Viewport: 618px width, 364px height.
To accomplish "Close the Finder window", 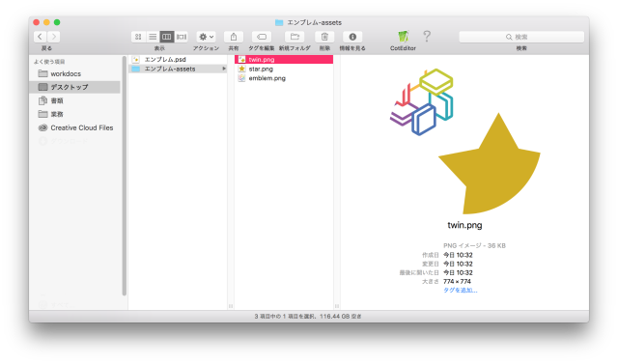I will pos(37,22).
